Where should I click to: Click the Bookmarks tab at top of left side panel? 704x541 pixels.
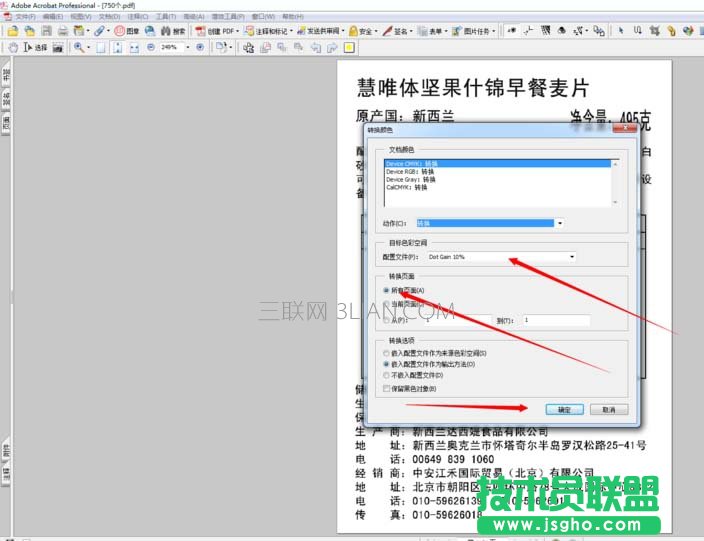click(x=6, y=75)
